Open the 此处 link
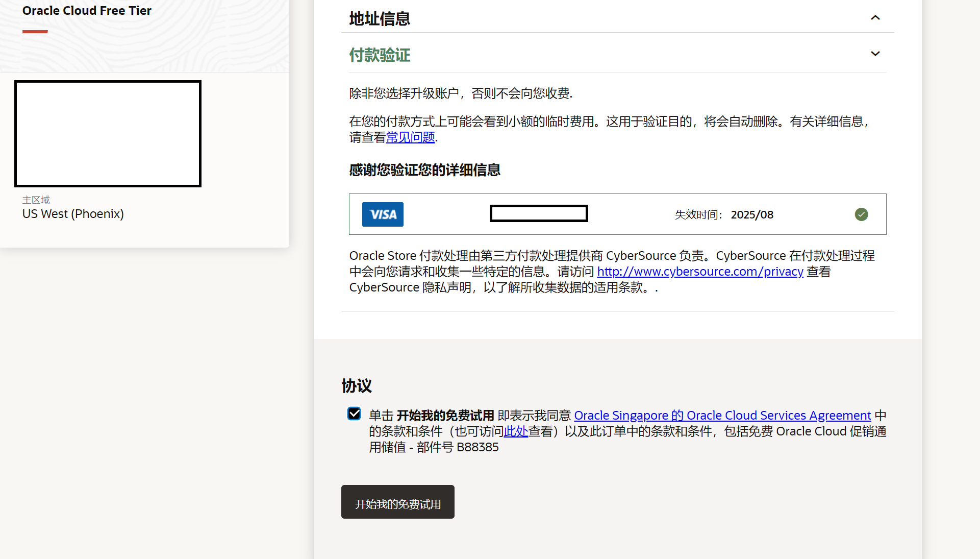Image resolution: width=980 pixels, height=559 pixels. click(x=516, y=431)
